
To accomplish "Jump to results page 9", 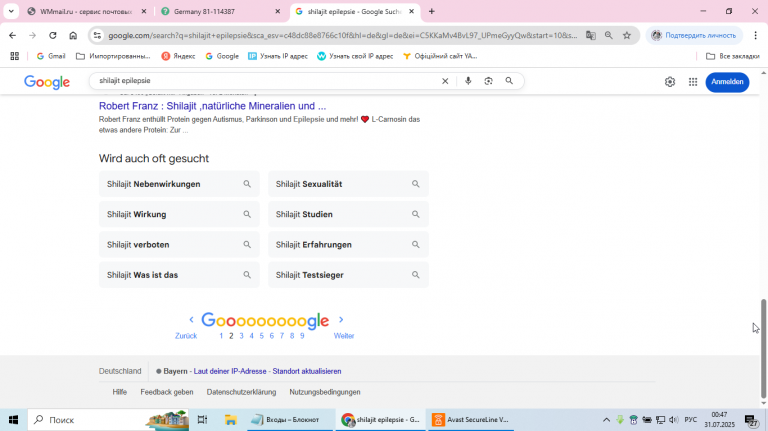I will point(302,336).
